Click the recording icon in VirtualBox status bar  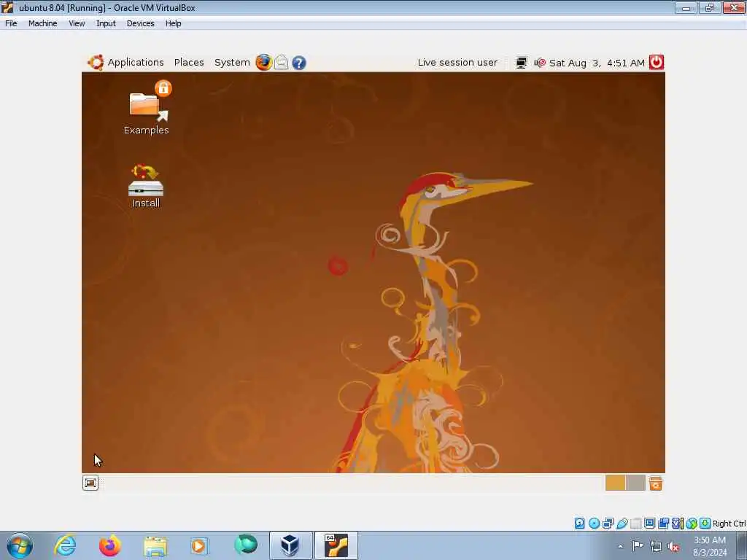coord(664,524)
